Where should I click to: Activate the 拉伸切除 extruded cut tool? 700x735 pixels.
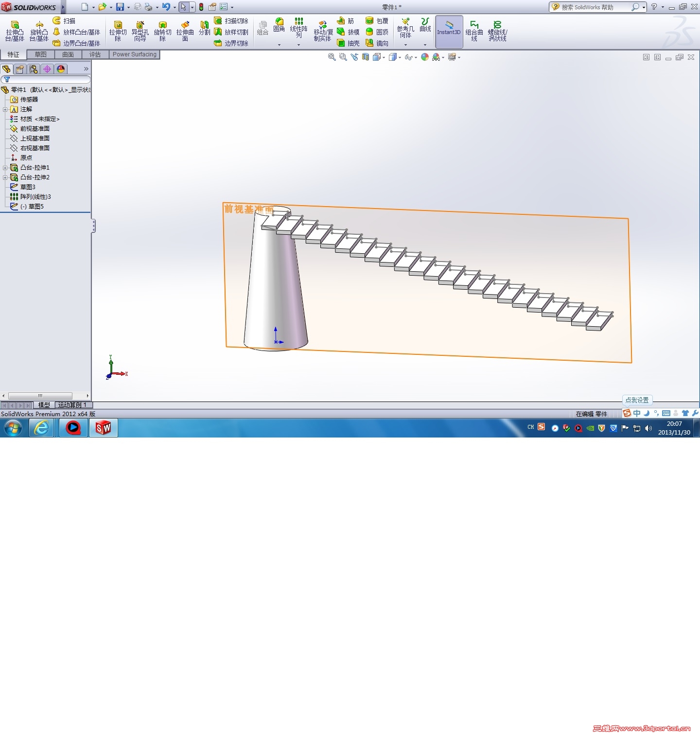118,31
